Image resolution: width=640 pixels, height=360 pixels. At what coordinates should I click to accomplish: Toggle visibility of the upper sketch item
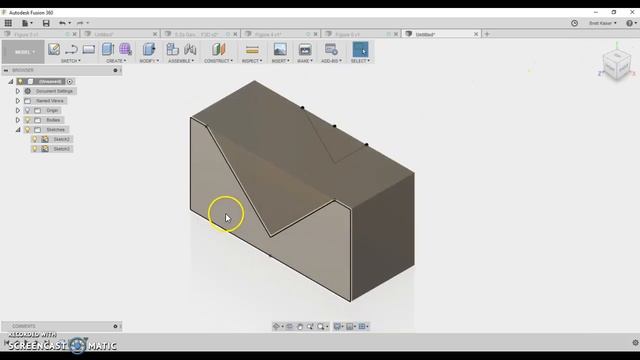tap(35, 139)
